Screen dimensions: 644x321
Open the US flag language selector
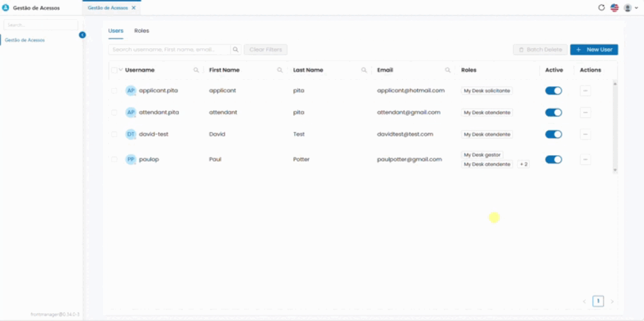(614, 7)
